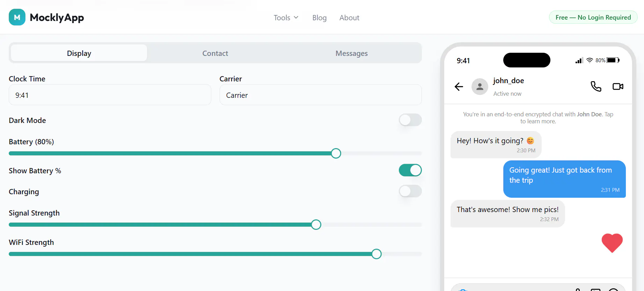644x291 pixels.
Task: Click the end-to-end encrypted chat notice
Action: pos(538,118)
